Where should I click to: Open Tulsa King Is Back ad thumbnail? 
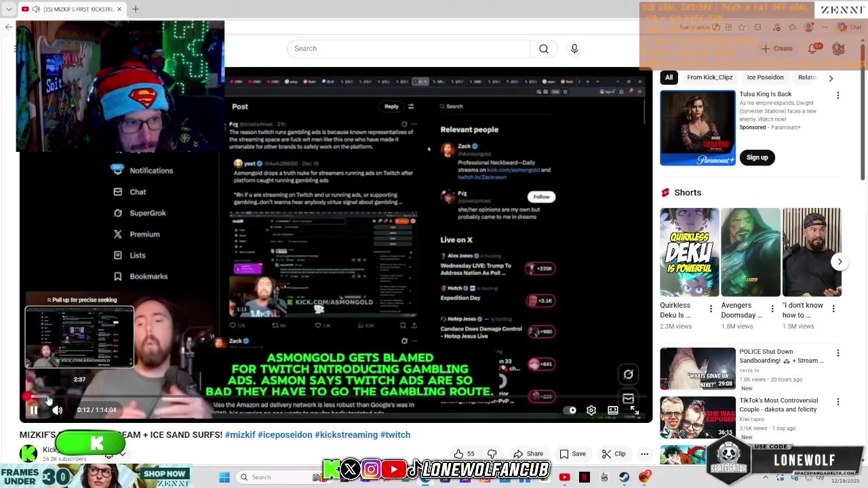click(697, 128)
